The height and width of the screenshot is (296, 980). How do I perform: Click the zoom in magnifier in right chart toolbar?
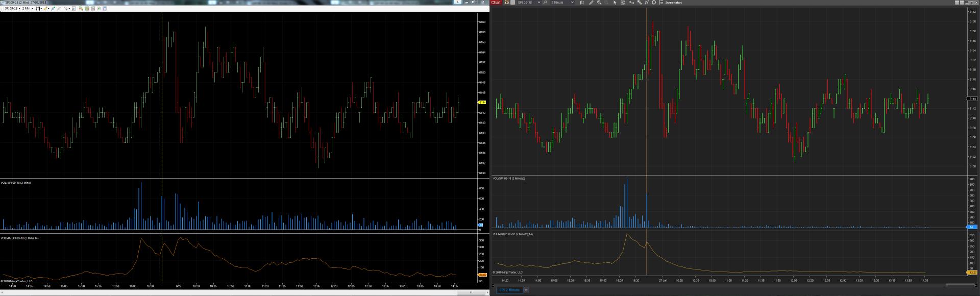pyautogui.click(x=599, y=3)
